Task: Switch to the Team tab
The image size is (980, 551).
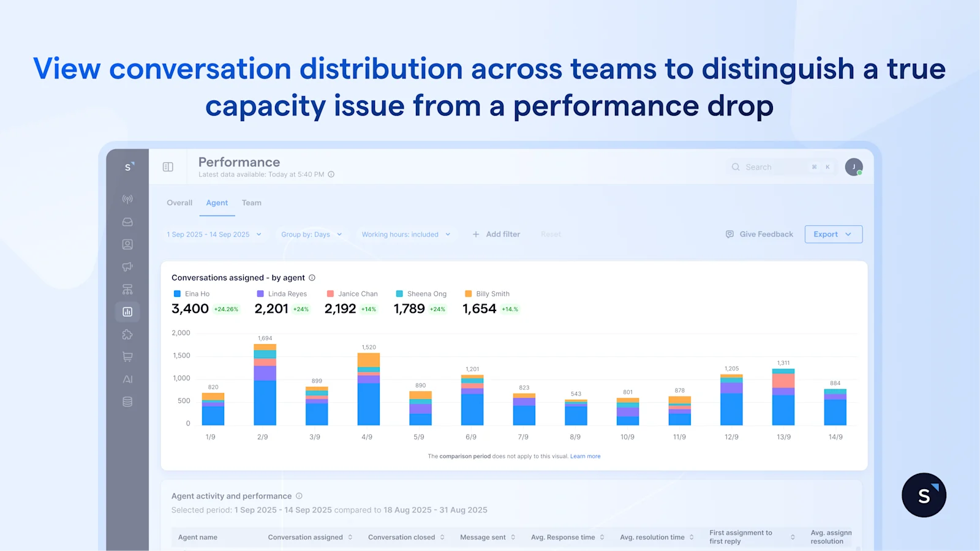Action: pyautogui.click(x=251, y=203)
